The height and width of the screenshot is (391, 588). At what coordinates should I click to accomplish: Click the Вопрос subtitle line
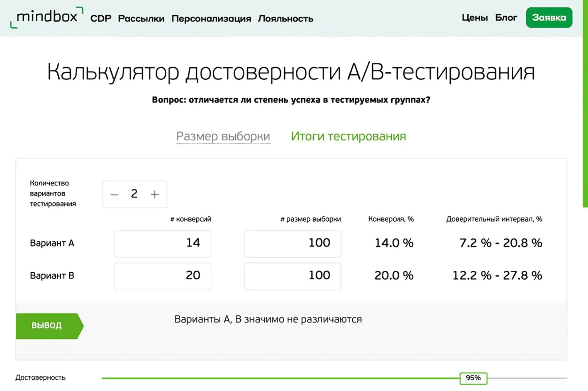[291, 100]
